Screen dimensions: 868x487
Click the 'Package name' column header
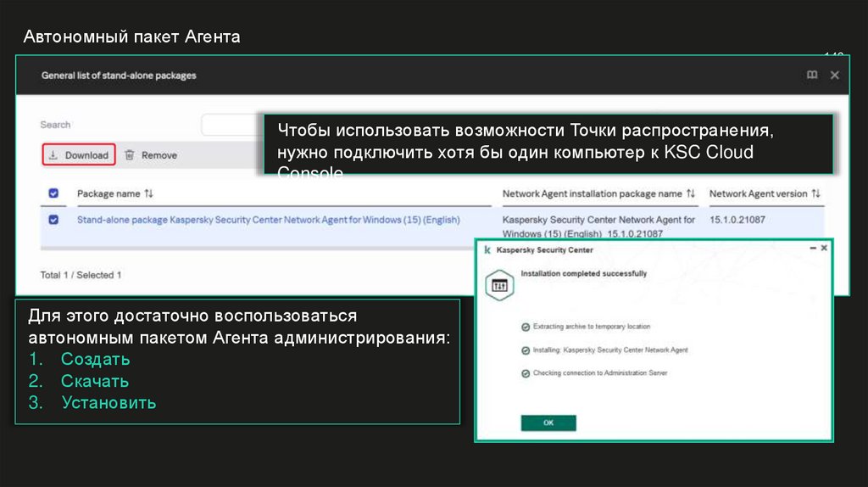[x=108, y=193]
